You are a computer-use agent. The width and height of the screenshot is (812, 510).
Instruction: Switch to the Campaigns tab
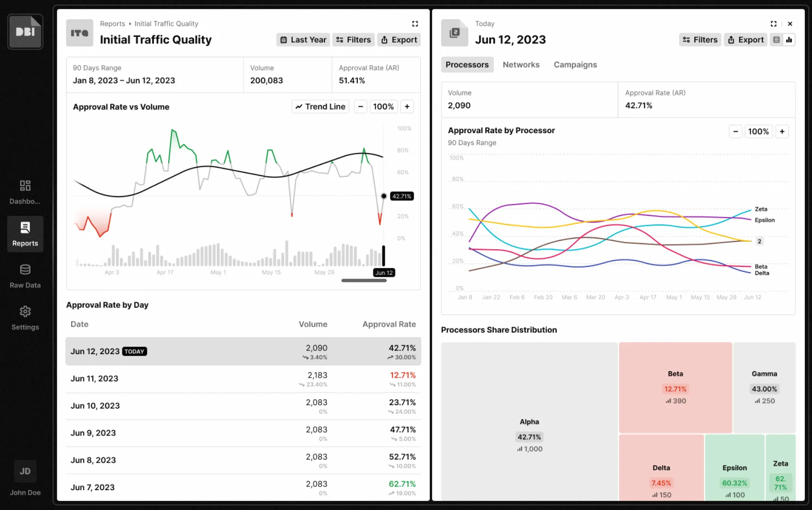(575, 65)
